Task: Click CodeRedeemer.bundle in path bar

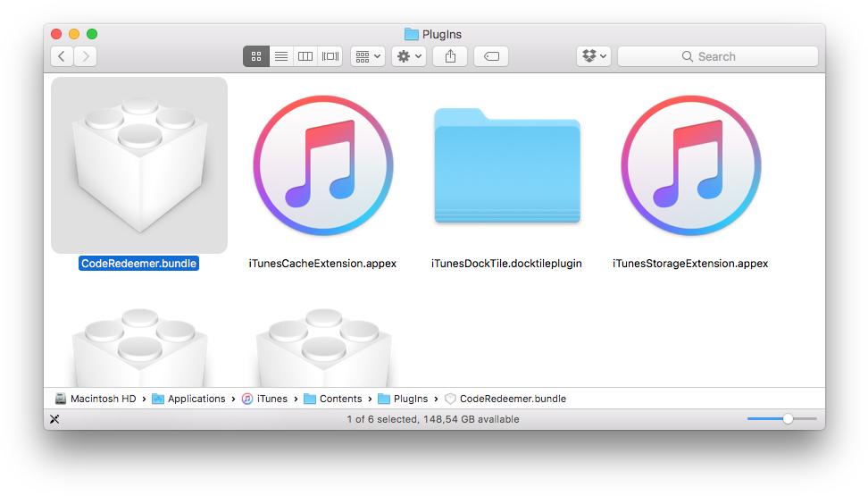Action: (x=505, y=399)
